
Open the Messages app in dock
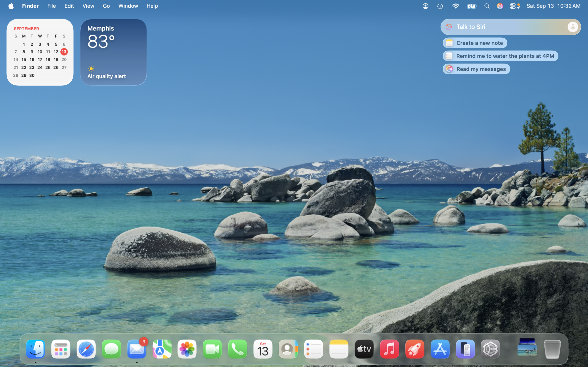pos(111,349)
